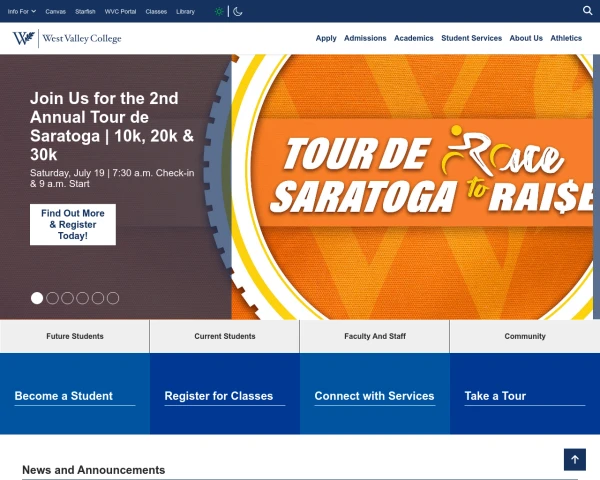Image resolution: width=600 pixels, height=480 pixels.
Task: Select the fourth carousel slide dot
Action: 82,298
